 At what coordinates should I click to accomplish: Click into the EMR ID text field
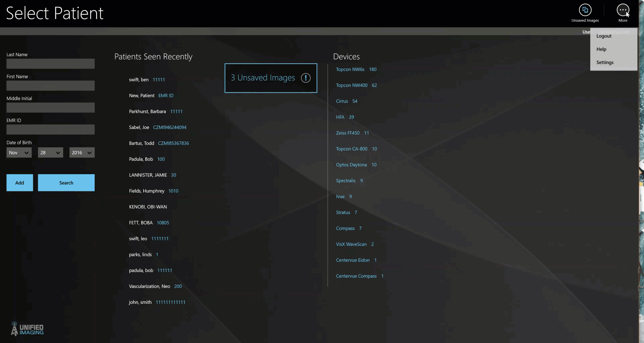pyautogui.click(x=50, y=130)
